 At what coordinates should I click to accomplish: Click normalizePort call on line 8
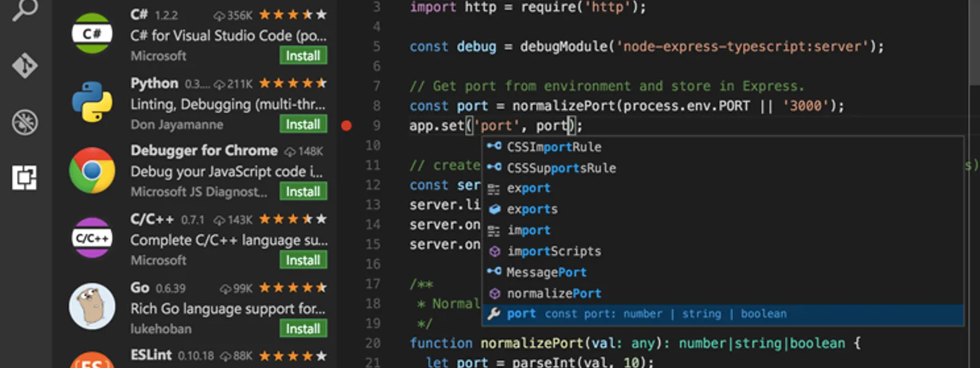[x=563, y=106]
